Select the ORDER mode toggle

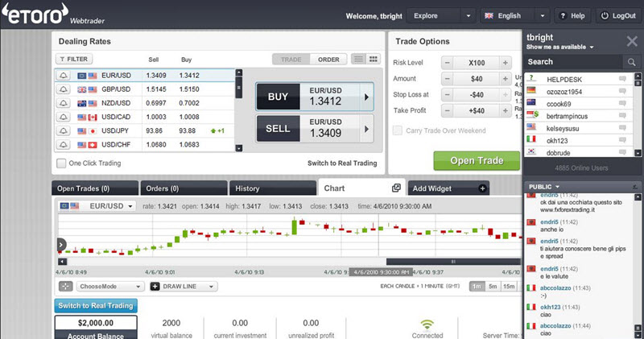coord(328,59)
